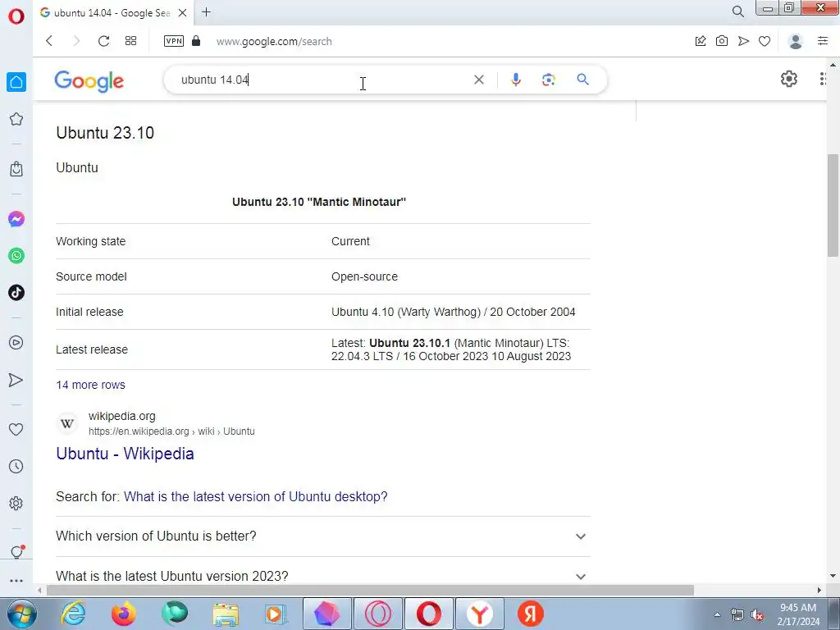Open the Easy Setup sliders icon
The height and width of the screenshot is (630, 840).
823,41
